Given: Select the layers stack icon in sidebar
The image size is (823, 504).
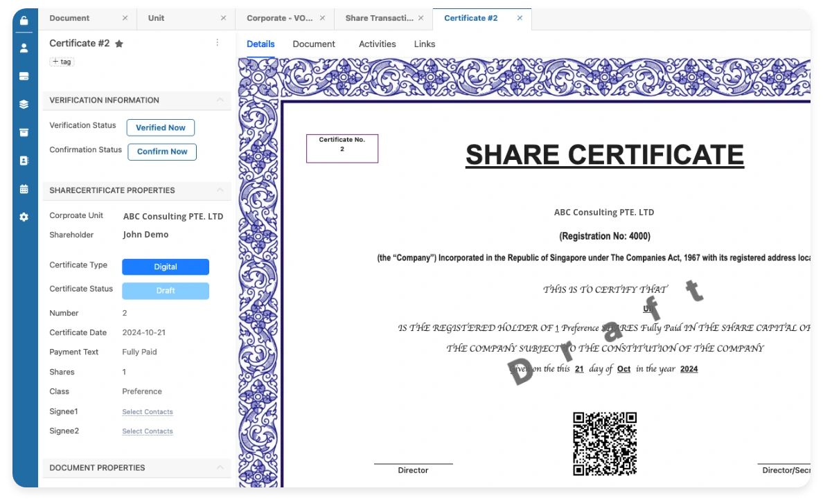Looking at the screenshot, I should click(x=24, y=104).
